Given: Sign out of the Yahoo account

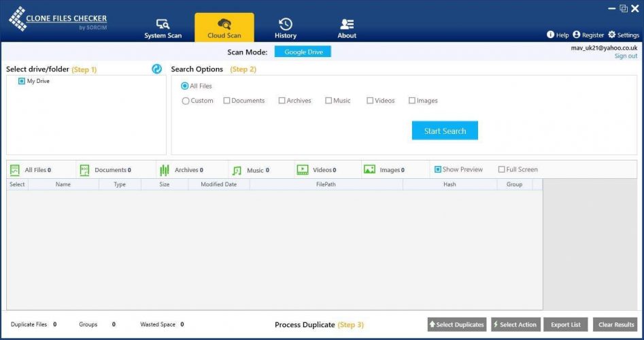Looking at the screenshot, I should pos(626,56).
